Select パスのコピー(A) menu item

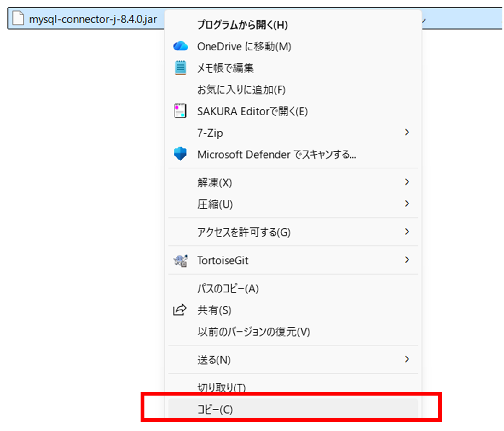228,288
